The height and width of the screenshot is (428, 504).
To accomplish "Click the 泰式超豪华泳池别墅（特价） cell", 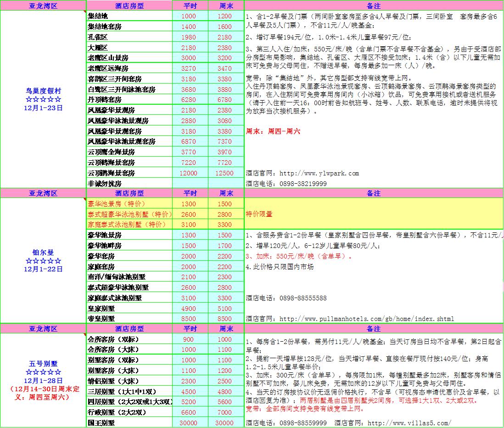I will 129,214.
